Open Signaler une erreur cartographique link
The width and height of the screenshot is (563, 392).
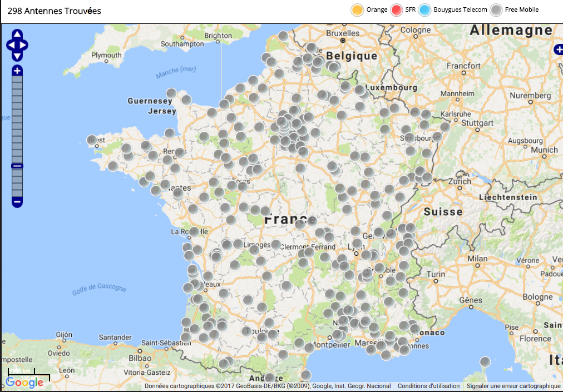coord(513,386)
